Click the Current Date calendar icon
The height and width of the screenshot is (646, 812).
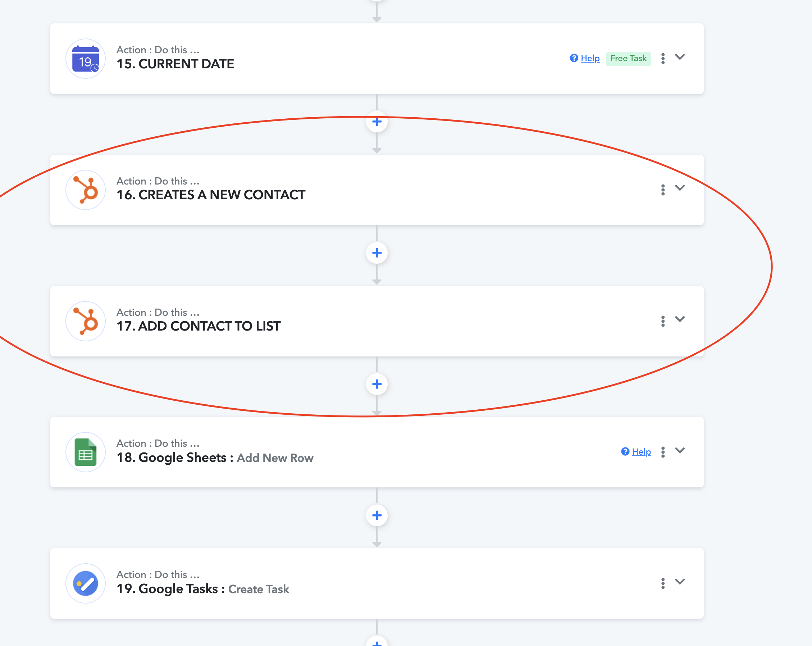click(86, 59)
